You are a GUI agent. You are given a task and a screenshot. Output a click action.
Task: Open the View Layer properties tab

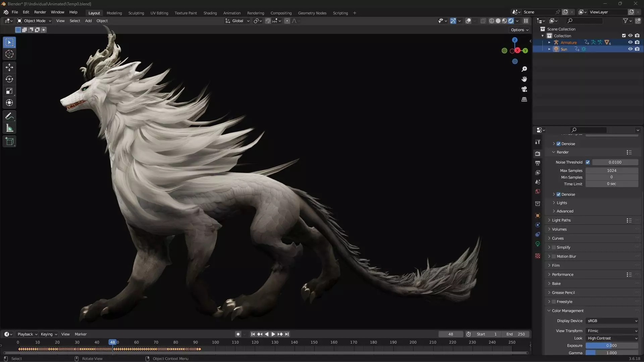(538, 172)
